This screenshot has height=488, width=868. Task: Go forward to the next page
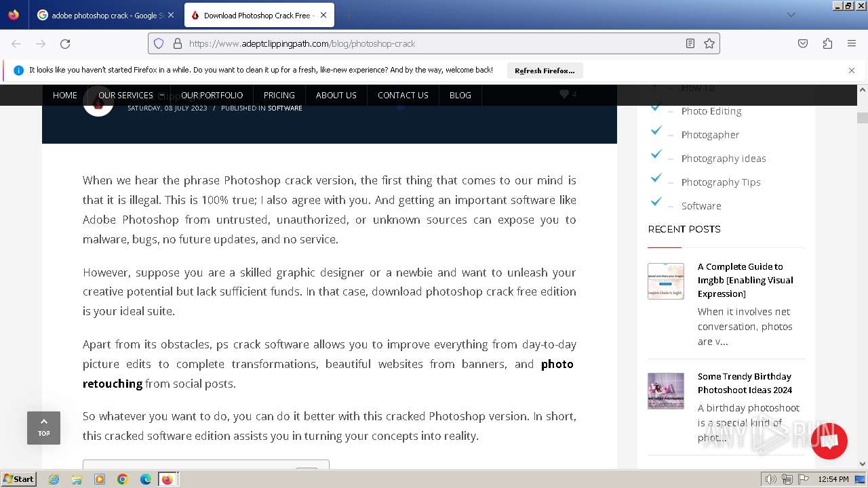point(41,43)
